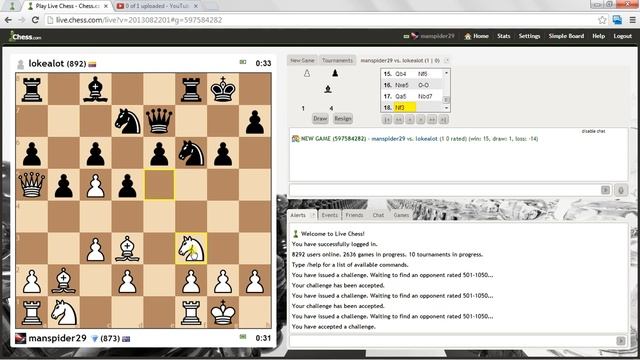The image size is (640, 360).
Task: Step forward one move
Action: pos(421,120)
